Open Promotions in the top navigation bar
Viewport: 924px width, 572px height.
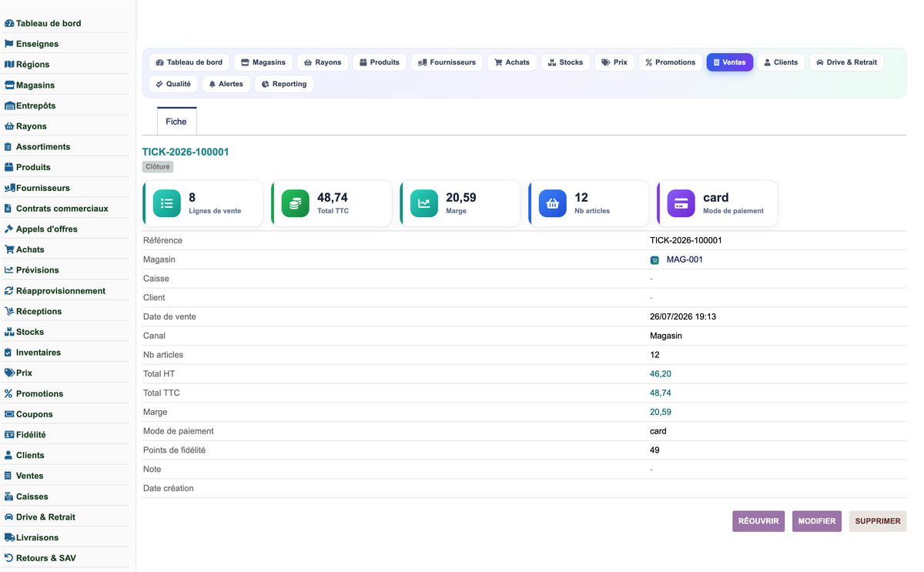[671, 62]
